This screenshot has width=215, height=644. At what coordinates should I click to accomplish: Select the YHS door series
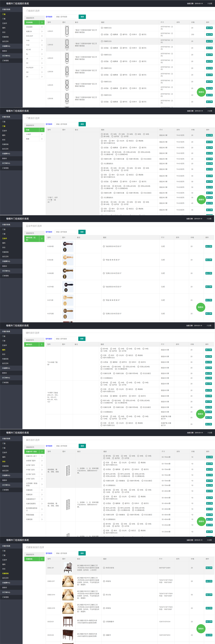coord(28,40)
